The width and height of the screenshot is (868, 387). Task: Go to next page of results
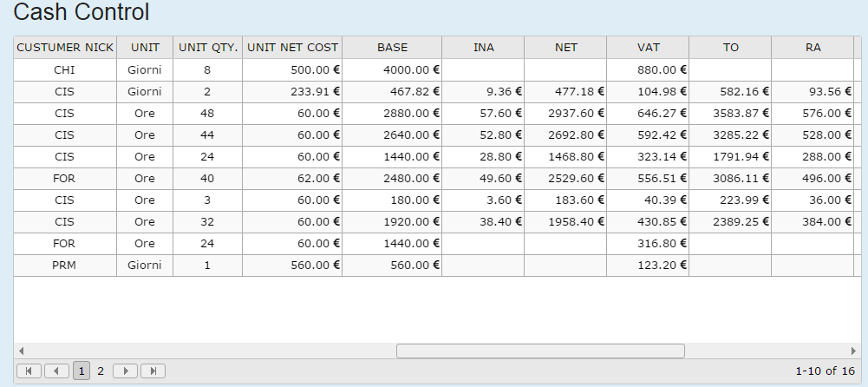pyautogui.click(x=126, y=371)
